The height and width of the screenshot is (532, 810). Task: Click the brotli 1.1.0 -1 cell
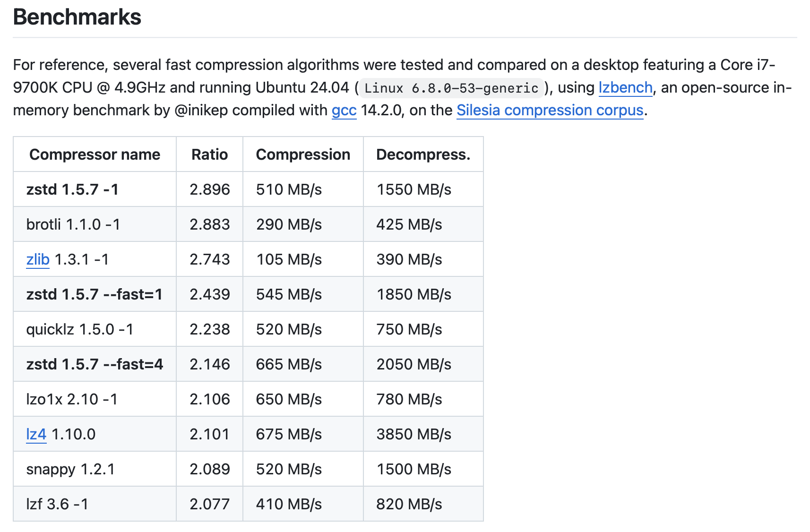coord(95,224)
